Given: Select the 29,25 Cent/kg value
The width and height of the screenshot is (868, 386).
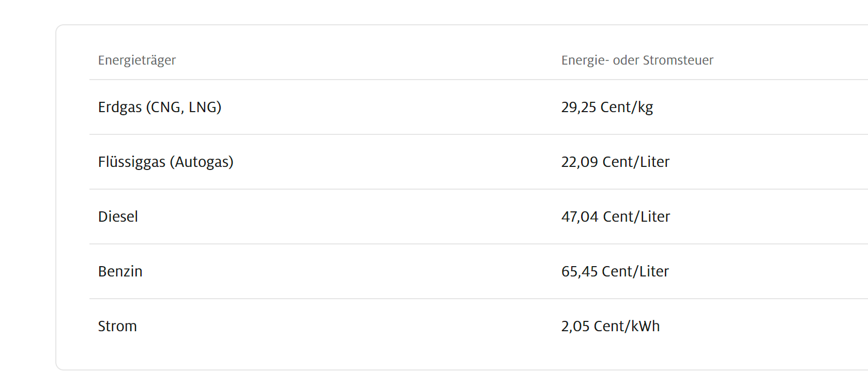Looking at the screenshot, I should pyautogui.click(x=607, y=107).
